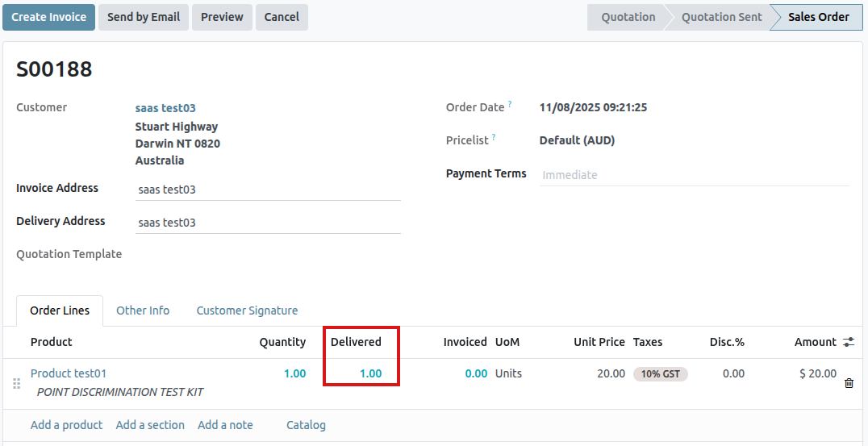Cancel the sales order
The image size is (868, 446).
pos(282,17)
